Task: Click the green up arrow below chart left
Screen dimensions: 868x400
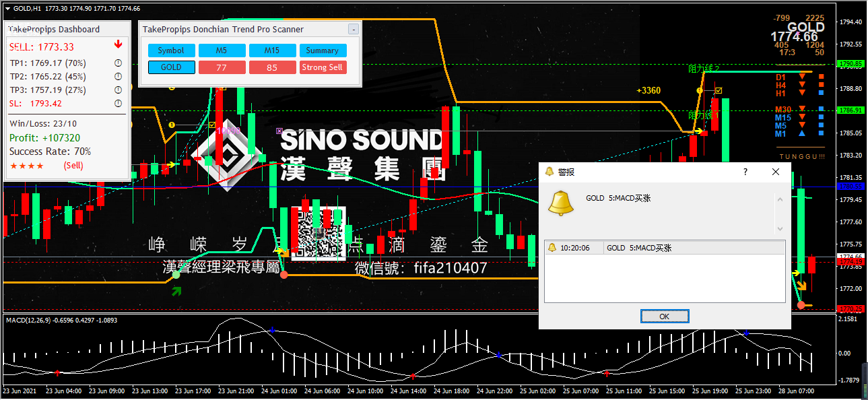Action: 176,292
